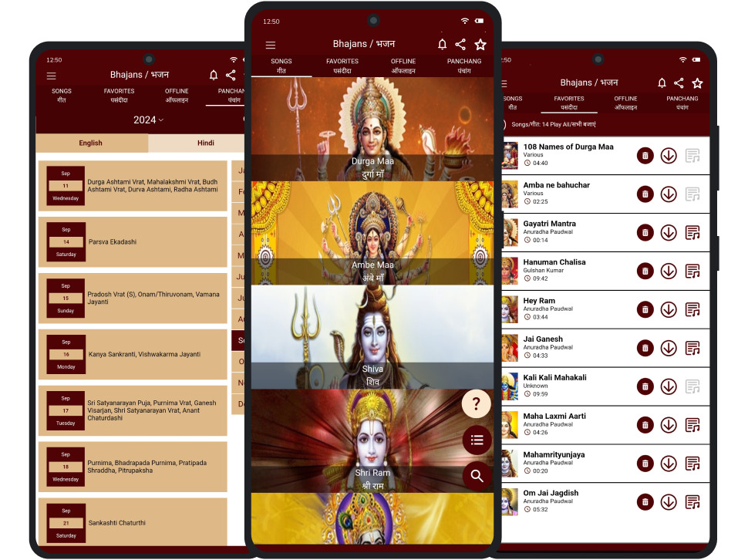This screenshot has width=748, height=560.
Task: Play Gayatri Mantra song title
Action: click(550, 224)
